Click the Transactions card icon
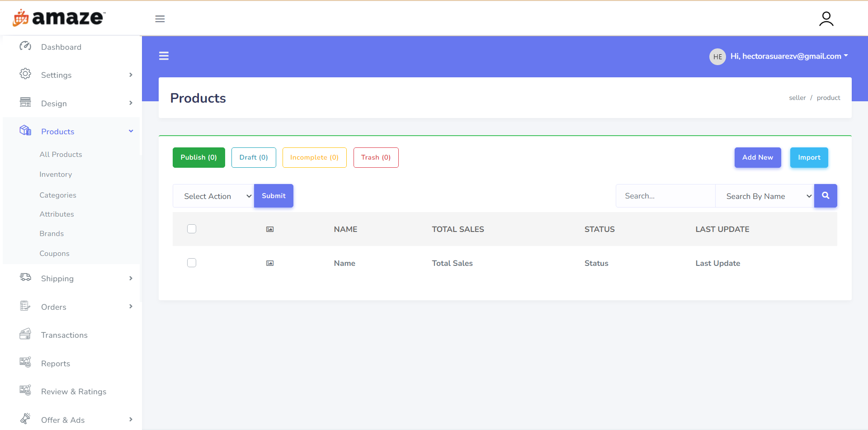 pyautogui.click(x=25, y=334)
